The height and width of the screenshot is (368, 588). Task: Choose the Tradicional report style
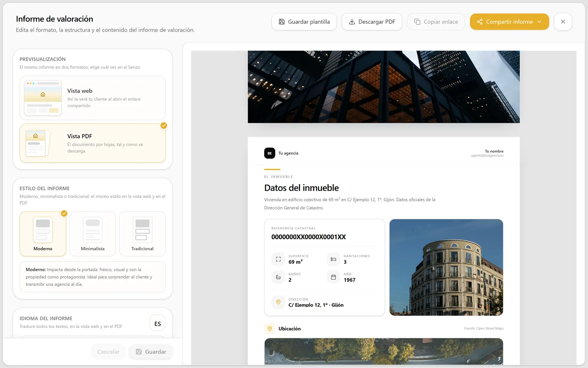pyautogui.click(x=143, y=234)
